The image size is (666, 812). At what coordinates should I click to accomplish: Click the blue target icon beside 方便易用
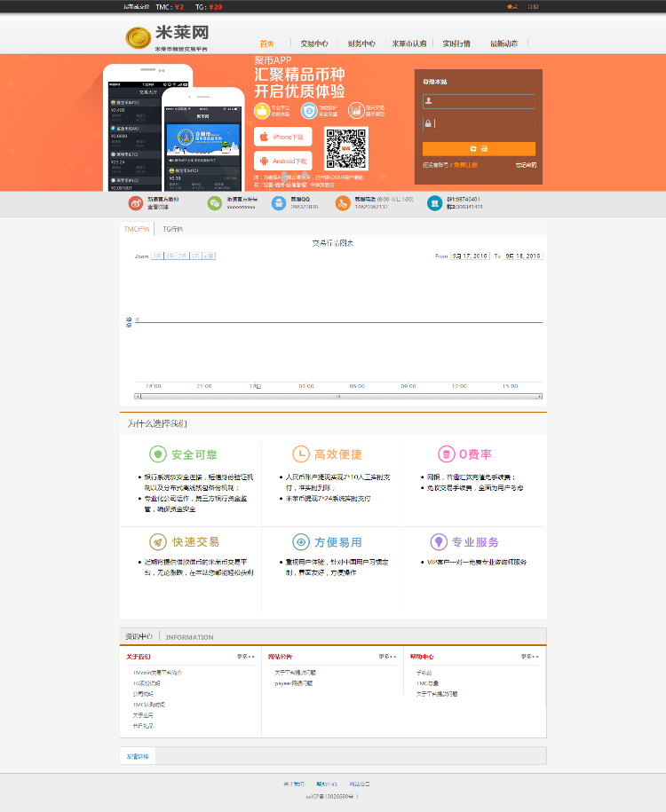click(301, 542)
